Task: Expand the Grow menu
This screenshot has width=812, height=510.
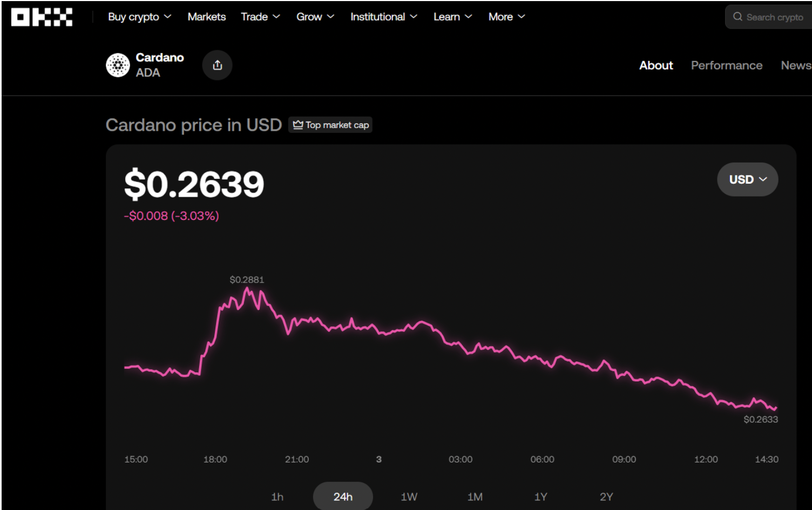Action: pos(315,17)
